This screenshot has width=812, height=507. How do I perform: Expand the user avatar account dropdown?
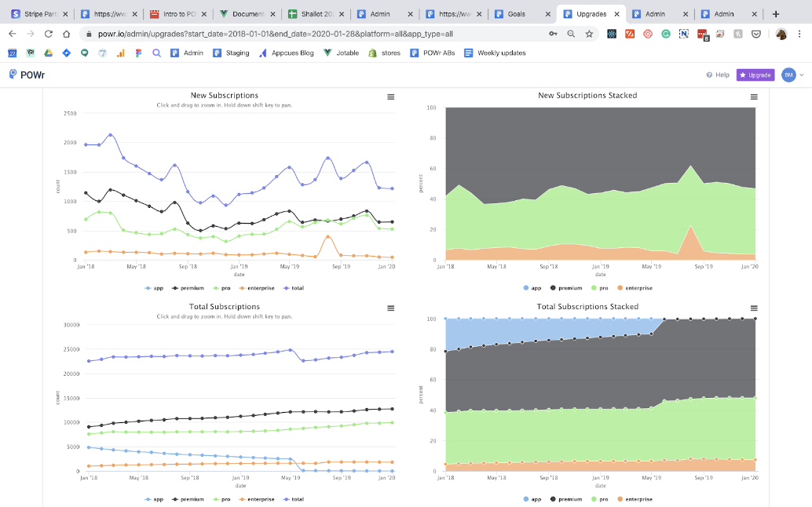792,75
